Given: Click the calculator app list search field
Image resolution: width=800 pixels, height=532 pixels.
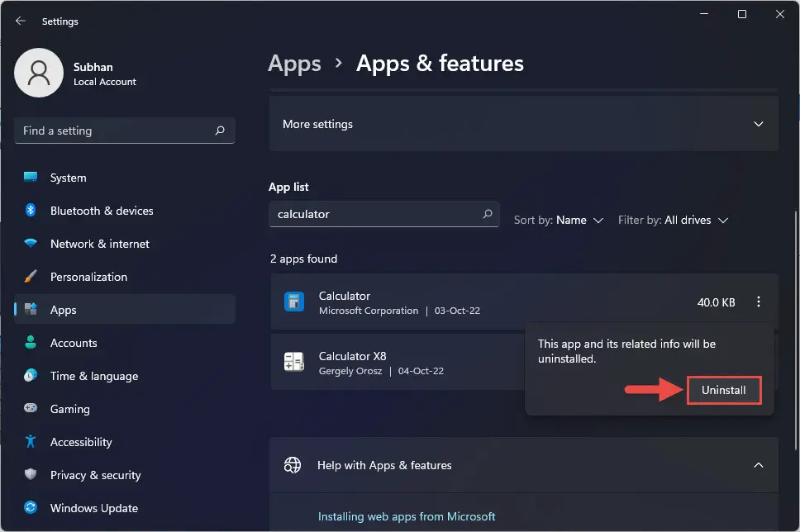Looking at the screenshot, I should (x=376, y=214).
